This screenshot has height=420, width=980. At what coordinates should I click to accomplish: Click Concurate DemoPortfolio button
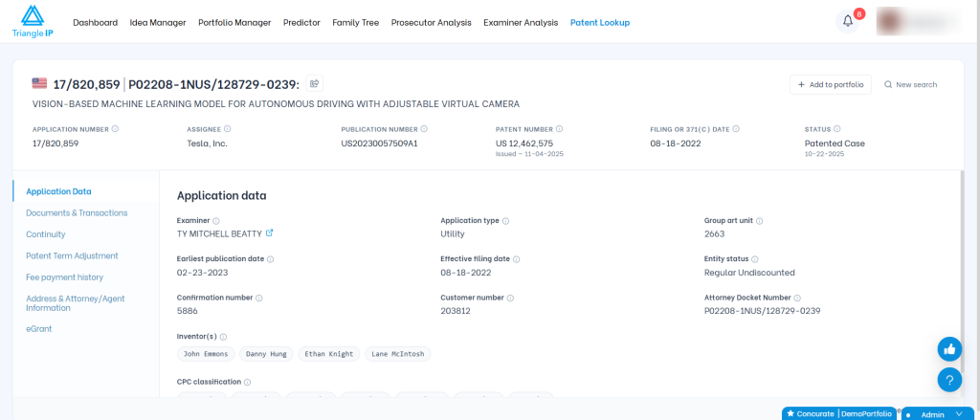pyautogui.click(x=839, y=413)
